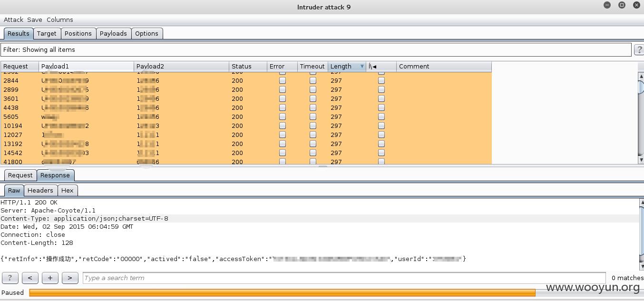
Task: Response pane scrollbar up arrow
Action: [641, 203]
